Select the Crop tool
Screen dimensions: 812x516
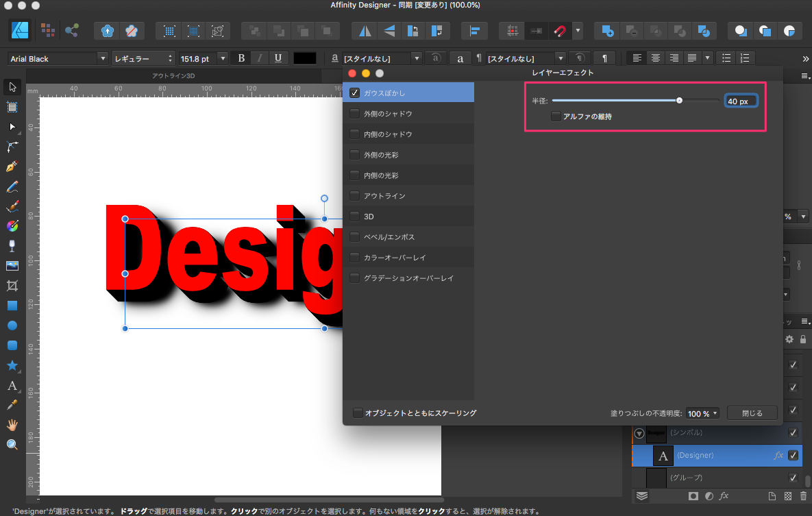coord(12,286)
